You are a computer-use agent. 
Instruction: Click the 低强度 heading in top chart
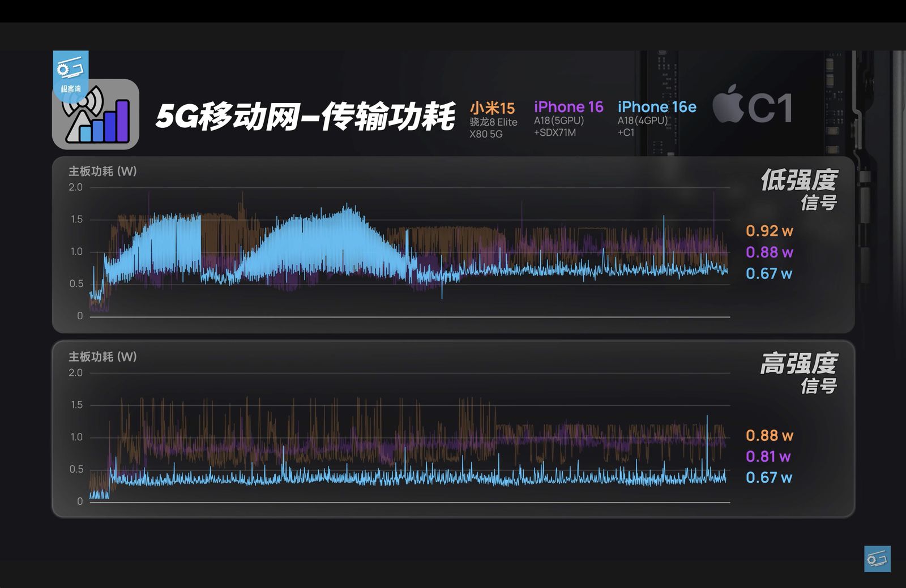(799, 180)
